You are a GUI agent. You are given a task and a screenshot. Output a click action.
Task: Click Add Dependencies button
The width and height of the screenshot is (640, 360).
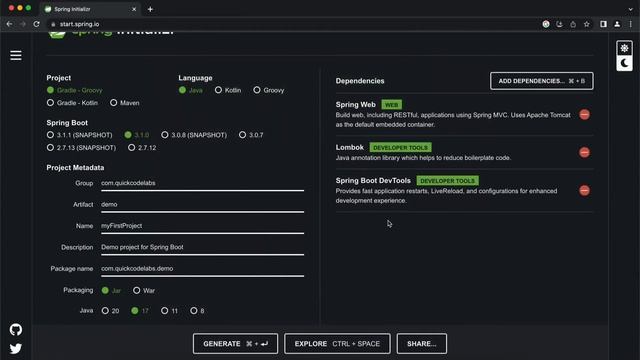542,81
